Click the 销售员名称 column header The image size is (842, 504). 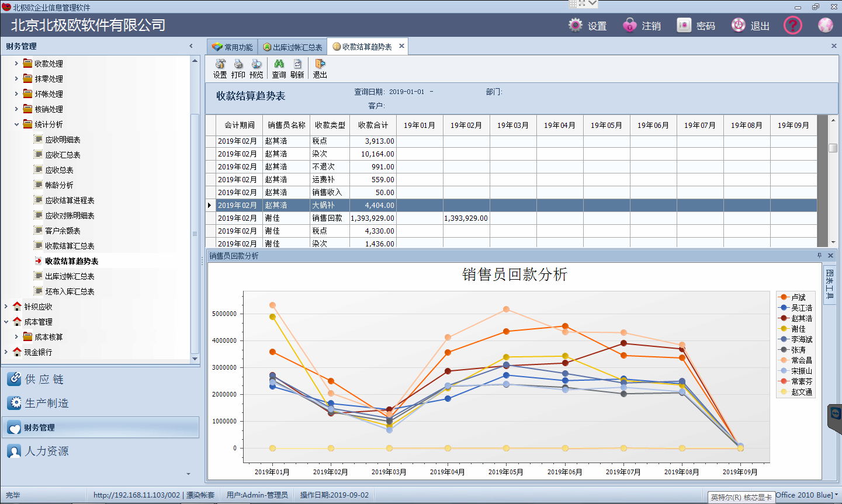286,125
